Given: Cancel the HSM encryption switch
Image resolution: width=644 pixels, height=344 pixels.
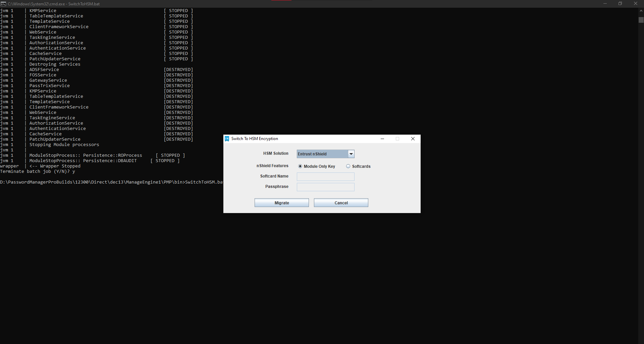Looking at the screenshot, I should (341, 203).
